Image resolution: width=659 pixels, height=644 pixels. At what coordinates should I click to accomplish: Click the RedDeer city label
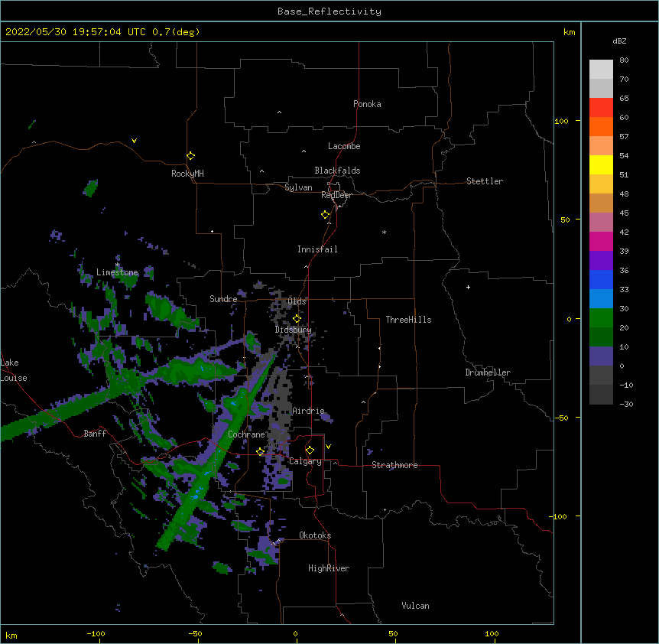tap(336, 195)
